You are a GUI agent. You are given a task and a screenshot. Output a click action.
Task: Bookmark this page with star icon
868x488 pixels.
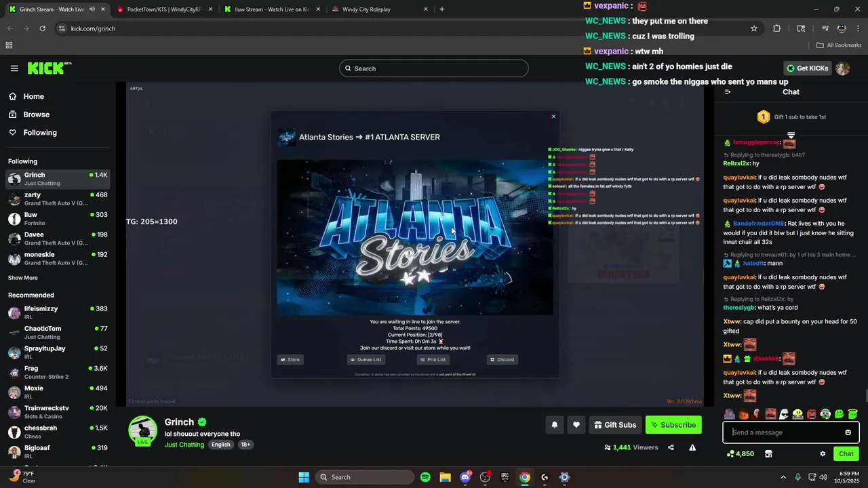(753, 28)
